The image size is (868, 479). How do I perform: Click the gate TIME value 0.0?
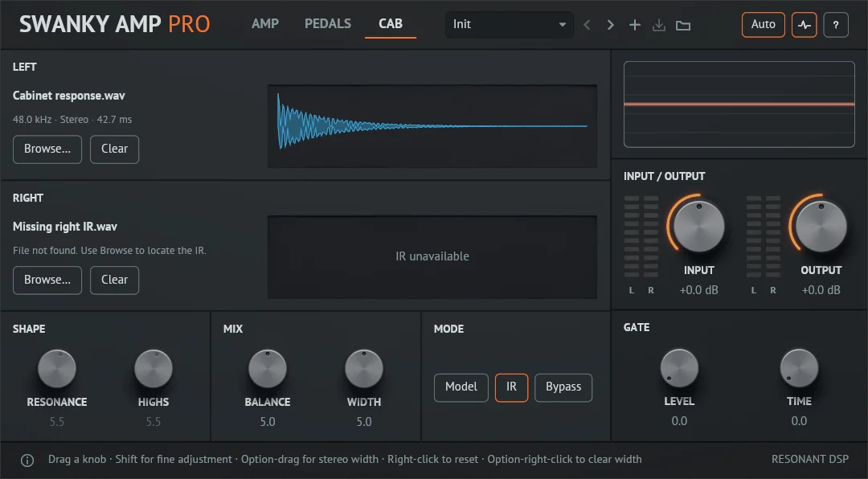[x=799, y=421]
